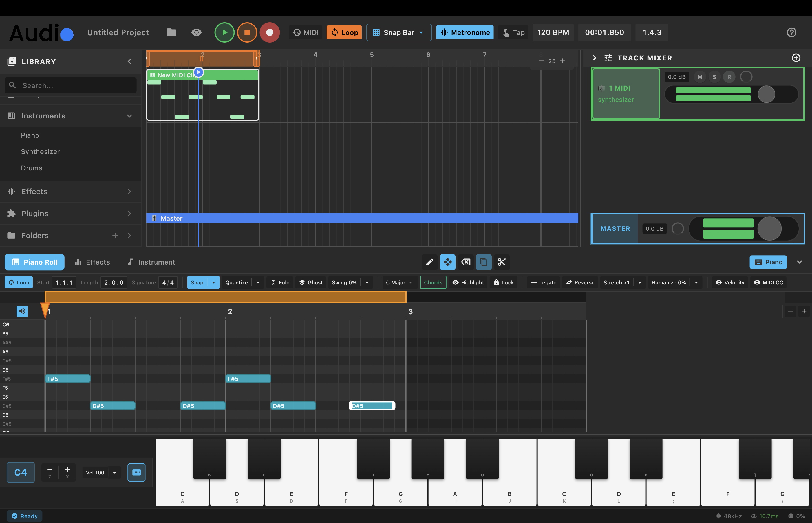This screenshot has width=812, height=523.
Task: Toggle the Metronome on or off
Action: pyautogui.click(x=465, y=32)
